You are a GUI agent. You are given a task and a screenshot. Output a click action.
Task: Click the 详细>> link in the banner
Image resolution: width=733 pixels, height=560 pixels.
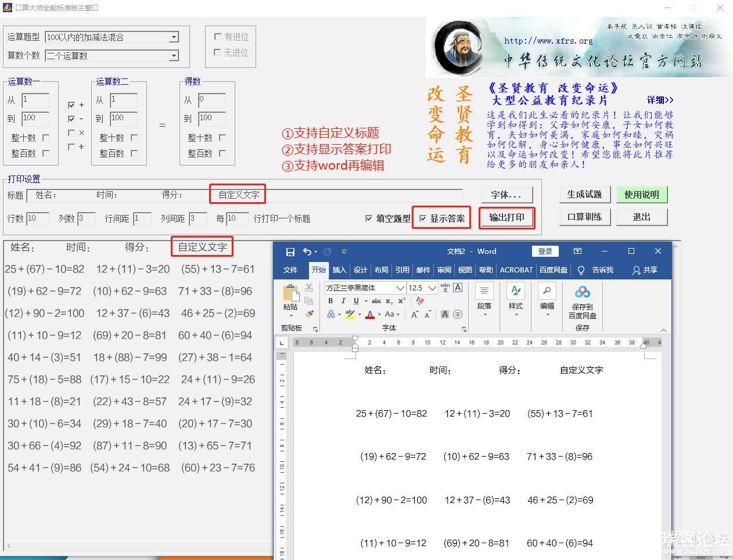click(660, 100)
